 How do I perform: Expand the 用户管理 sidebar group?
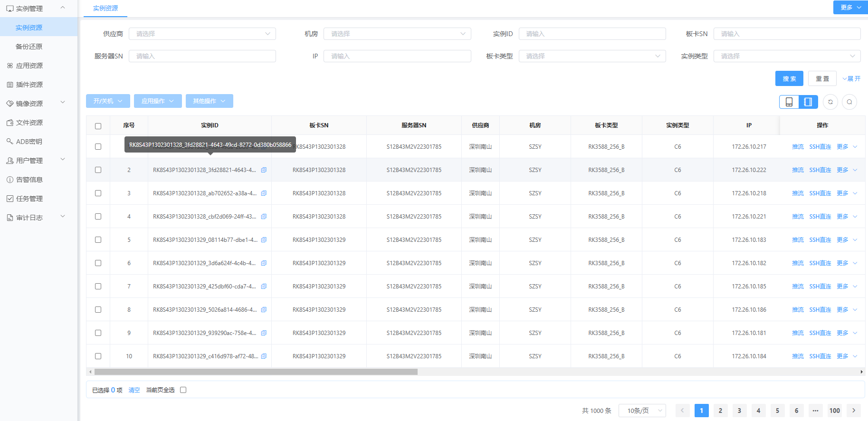(38, 161)
